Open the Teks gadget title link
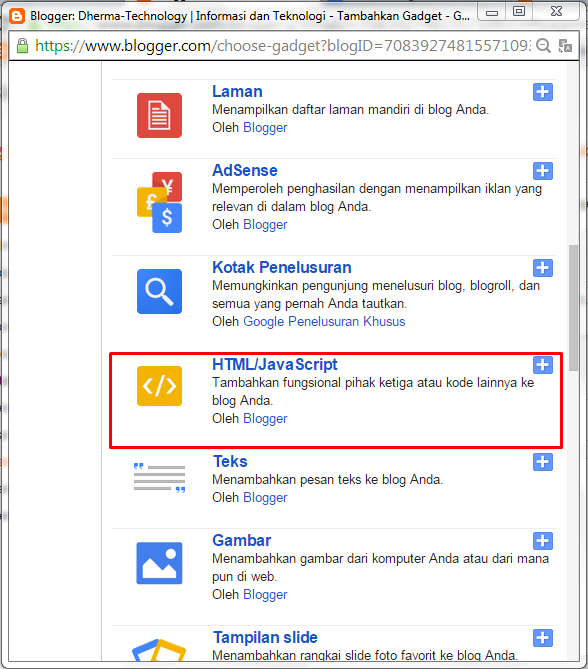Screen dimensions: 588x669 coord(230,461)
